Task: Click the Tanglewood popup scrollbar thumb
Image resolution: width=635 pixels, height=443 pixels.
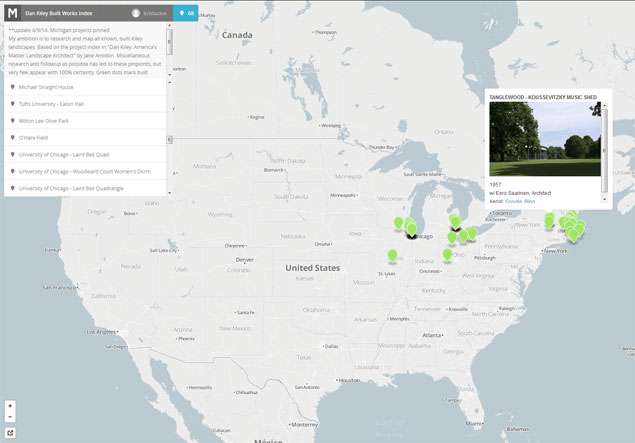Action: 605,150
